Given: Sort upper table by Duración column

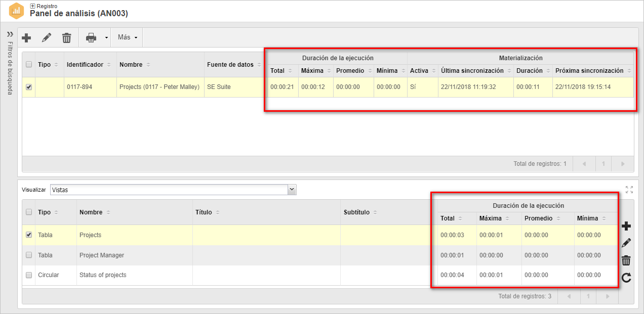Looking at the screenshot, I should click(x=533, y=71).
